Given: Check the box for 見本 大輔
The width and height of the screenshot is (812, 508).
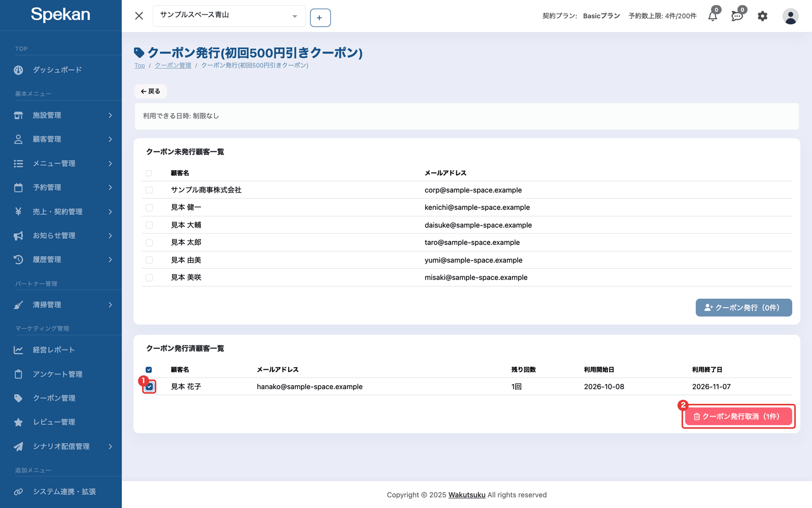Looking at the screenshot, I should 149,225.
